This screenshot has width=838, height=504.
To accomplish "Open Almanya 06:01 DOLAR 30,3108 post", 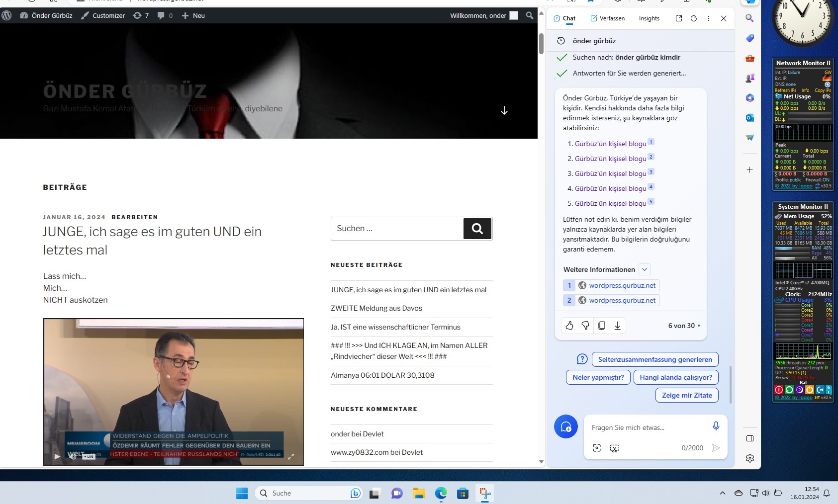I will [382, 375].
